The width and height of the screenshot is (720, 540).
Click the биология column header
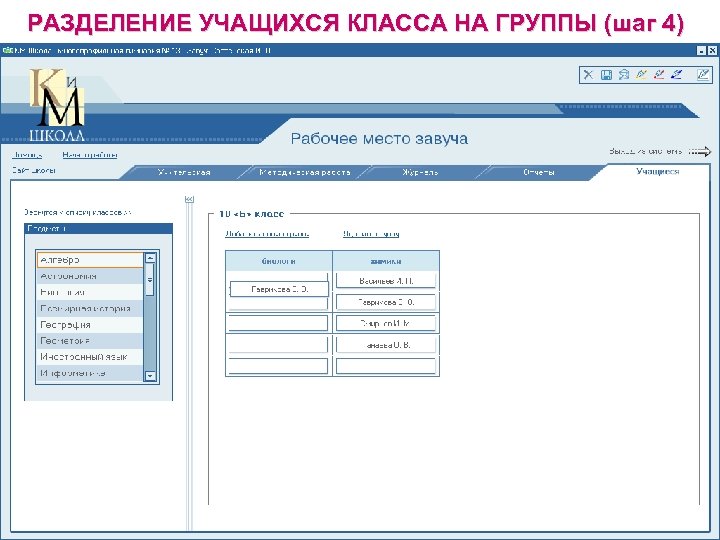tap(279, 261)
